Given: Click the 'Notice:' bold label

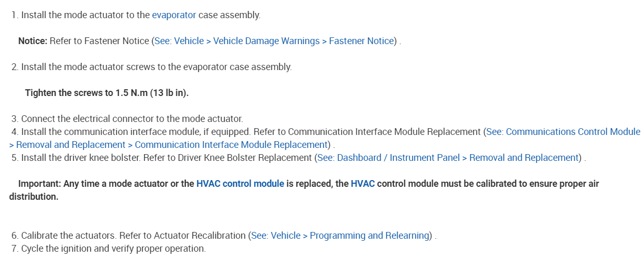Looking at the screenshot, I should pos(33,41).
